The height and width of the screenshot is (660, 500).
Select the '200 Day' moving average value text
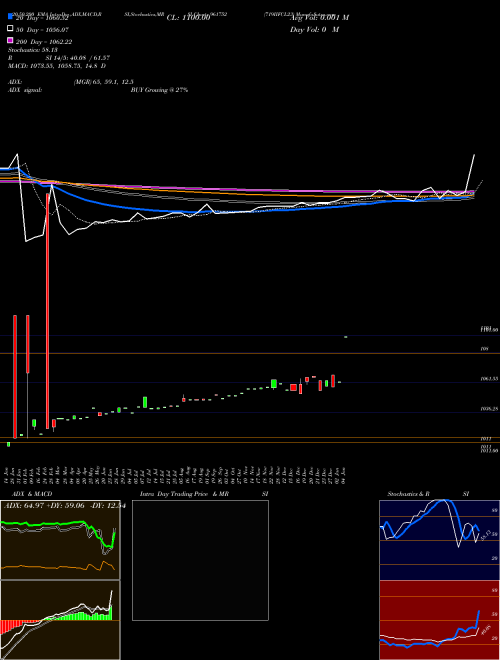[x=44, y=42]
